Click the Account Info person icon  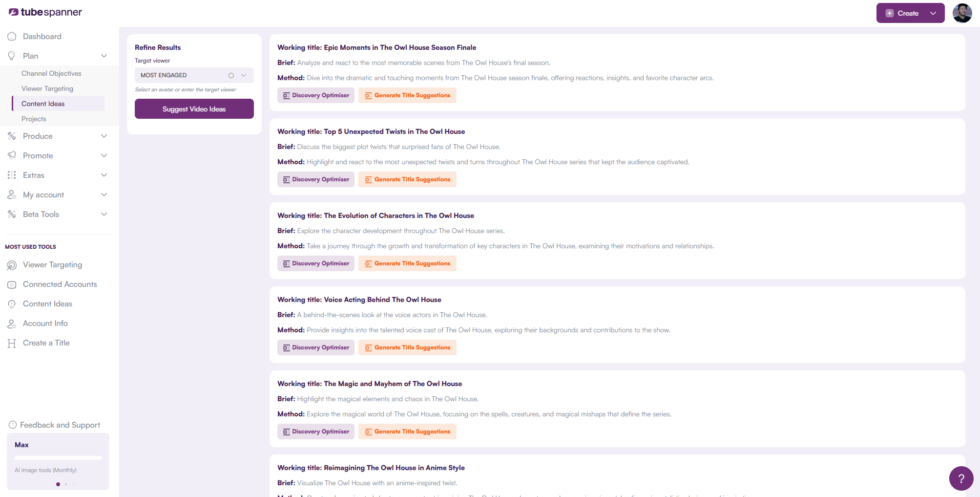tap(12, 324)
